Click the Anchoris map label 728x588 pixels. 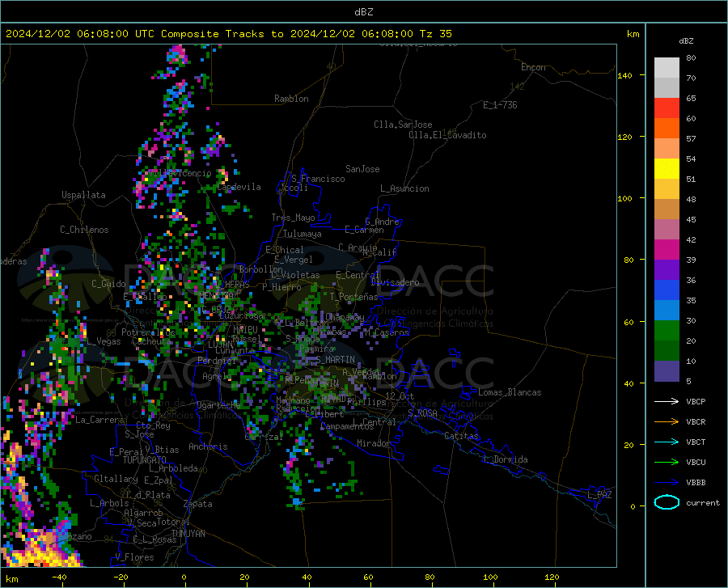208,447
